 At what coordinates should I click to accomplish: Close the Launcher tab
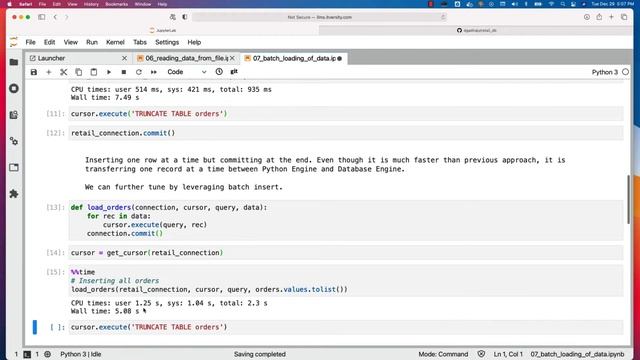point(124,58)
